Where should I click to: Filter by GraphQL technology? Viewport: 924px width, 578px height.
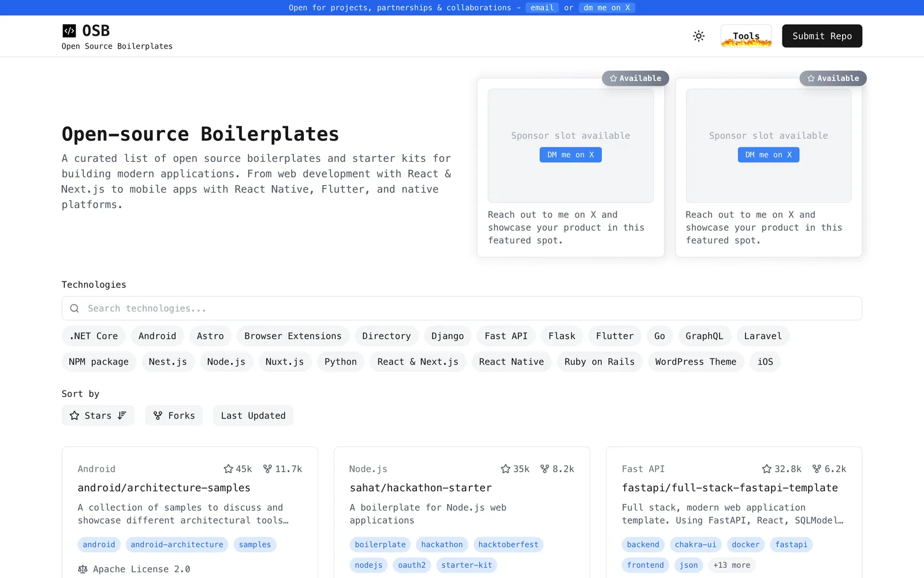[704, 336]
